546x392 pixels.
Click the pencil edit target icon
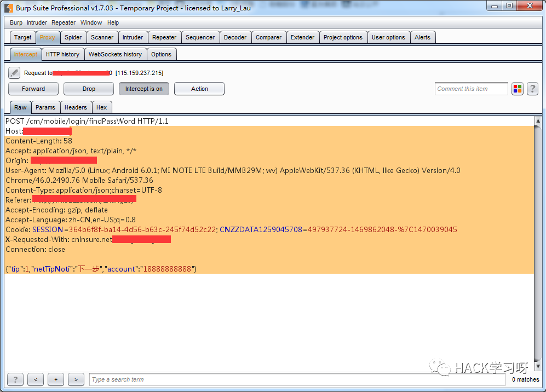pos(14,73)
